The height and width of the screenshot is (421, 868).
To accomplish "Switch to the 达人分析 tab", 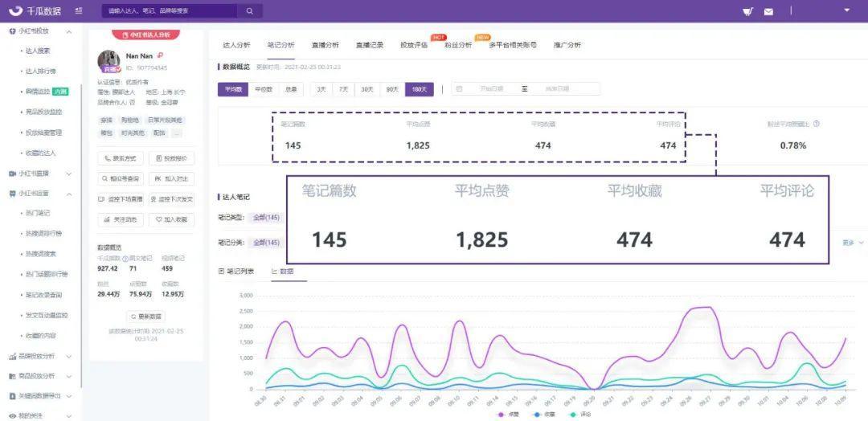I will [x=236, y=45].
